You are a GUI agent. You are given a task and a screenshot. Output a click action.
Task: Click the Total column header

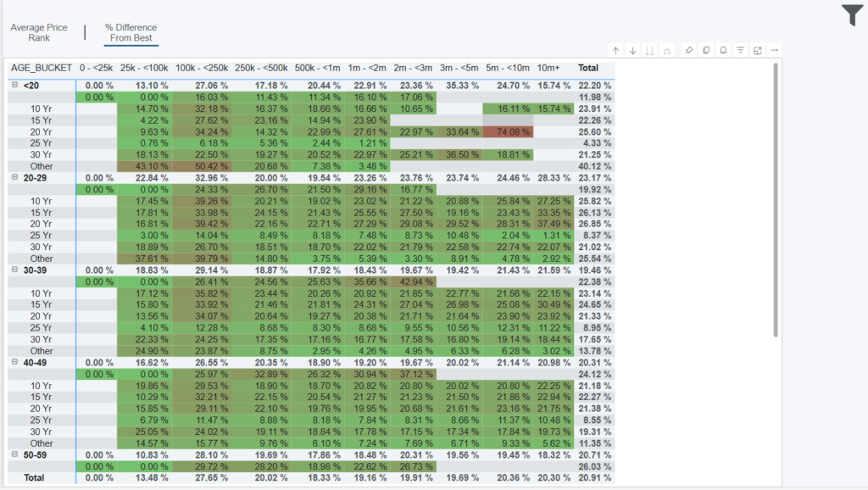pyautogui.click(x=587, y=68)
